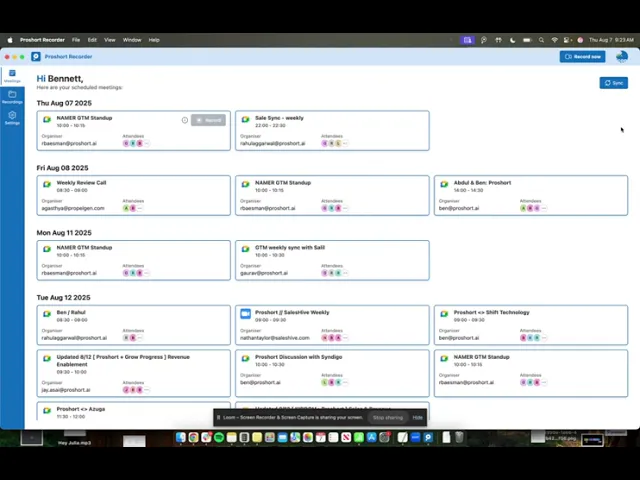The width and height of the screenshot is (640, 480).
Task: Open Spotify from the Dock
Action: pos(219,437)
